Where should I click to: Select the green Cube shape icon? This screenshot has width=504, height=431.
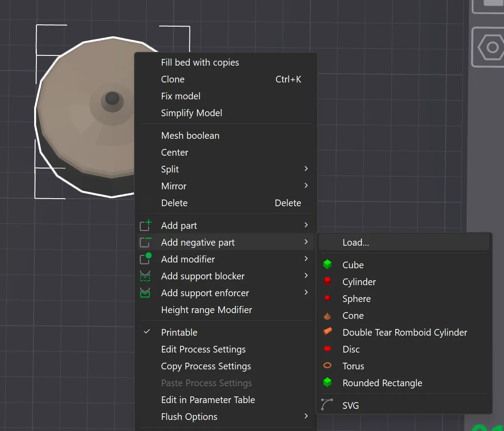pos(327,265)
